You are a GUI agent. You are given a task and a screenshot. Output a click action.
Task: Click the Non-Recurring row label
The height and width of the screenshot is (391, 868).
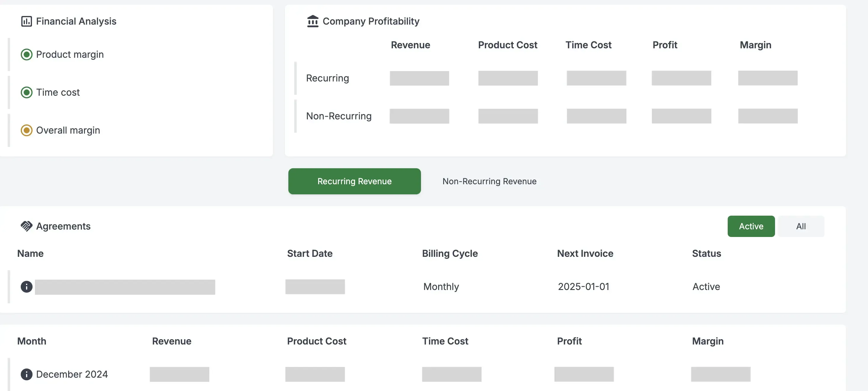click(339, 116)
